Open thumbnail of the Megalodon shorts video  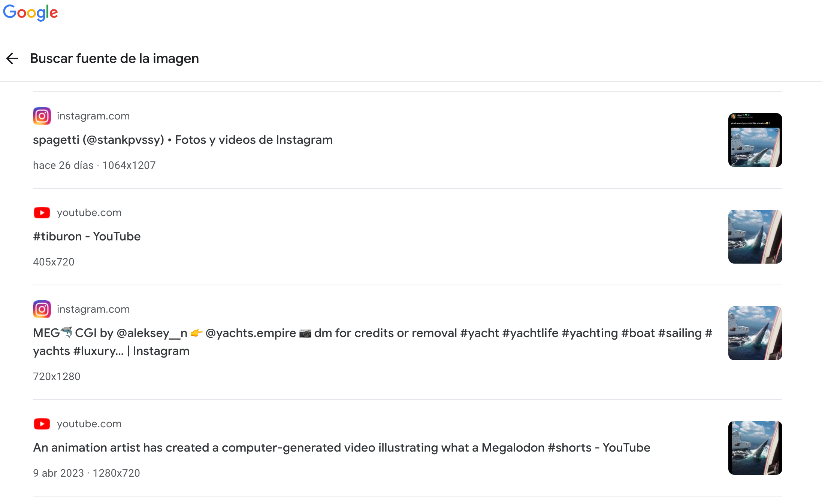tap(755, 448)
